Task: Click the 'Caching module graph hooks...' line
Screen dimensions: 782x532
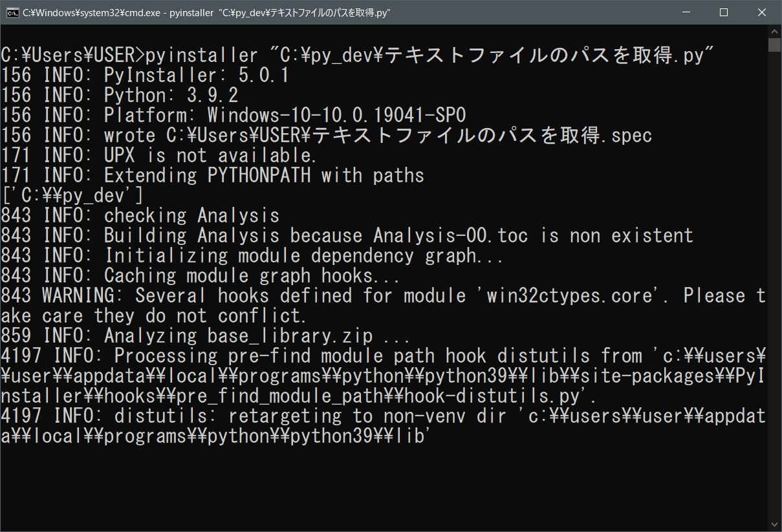Action: [x=201, y=275]
